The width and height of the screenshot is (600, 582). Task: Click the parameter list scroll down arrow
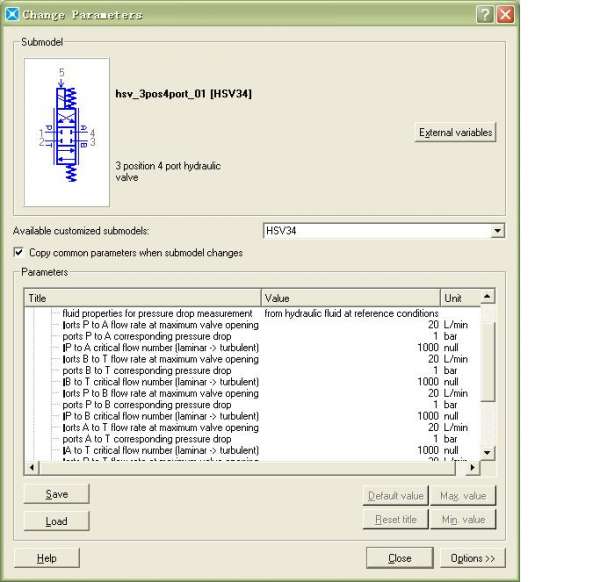[x=488, y=452]
